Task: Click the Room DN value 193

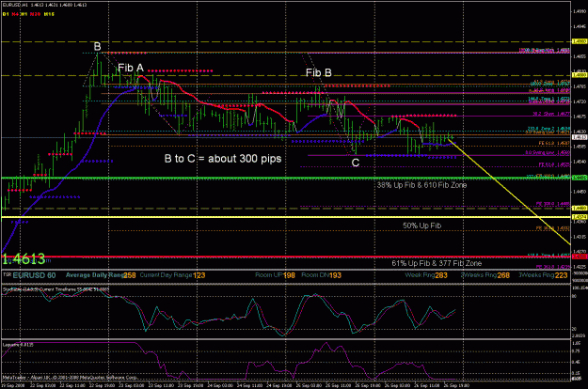Action: [335, 275]
